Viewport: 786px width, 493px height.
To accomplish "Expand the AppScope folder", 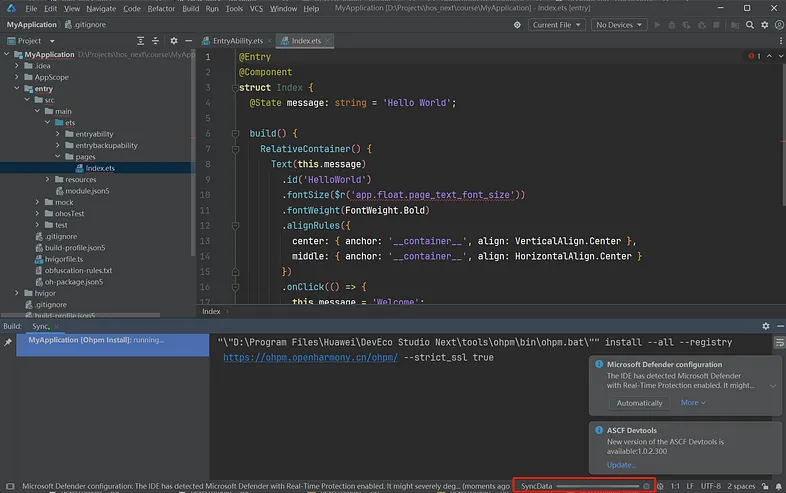I will pos(17,77).
